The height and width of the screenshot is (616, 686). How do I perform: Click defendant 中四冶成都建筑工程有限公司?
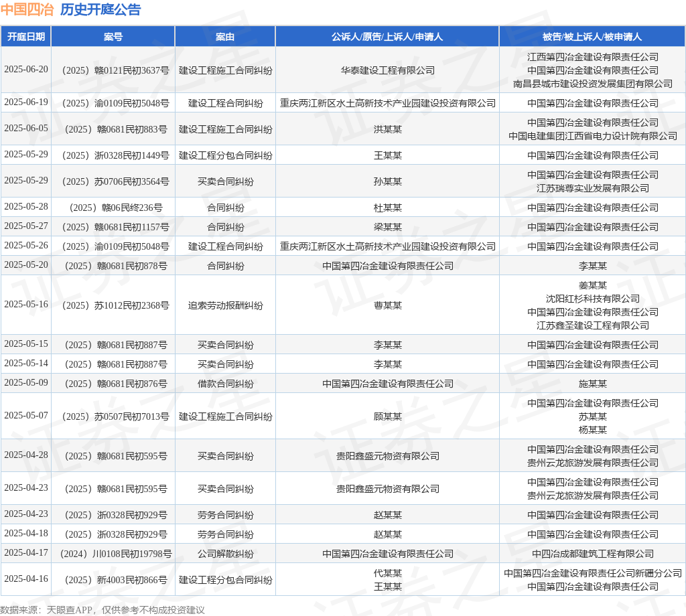(x=592, y=554)
